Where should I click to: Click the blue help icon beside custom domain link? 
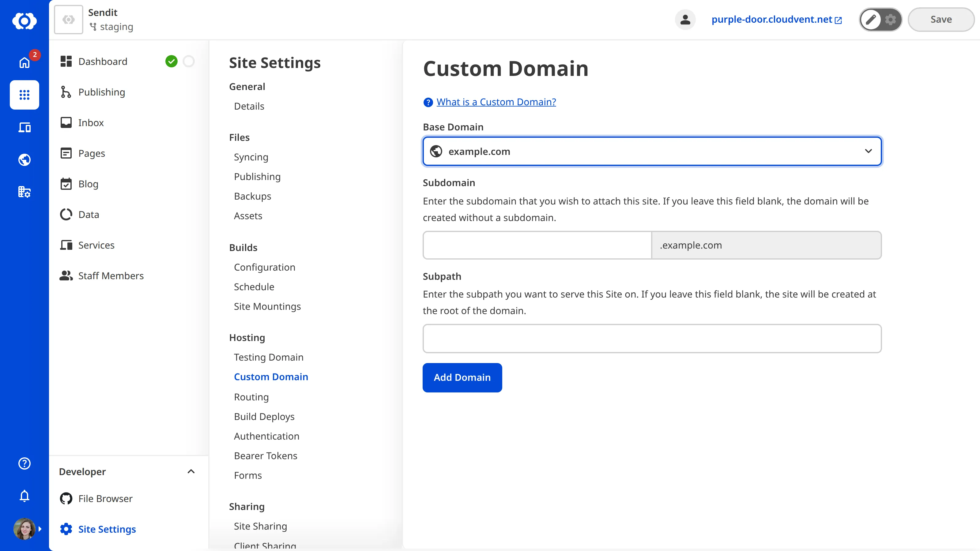click(x=428, y=102)
